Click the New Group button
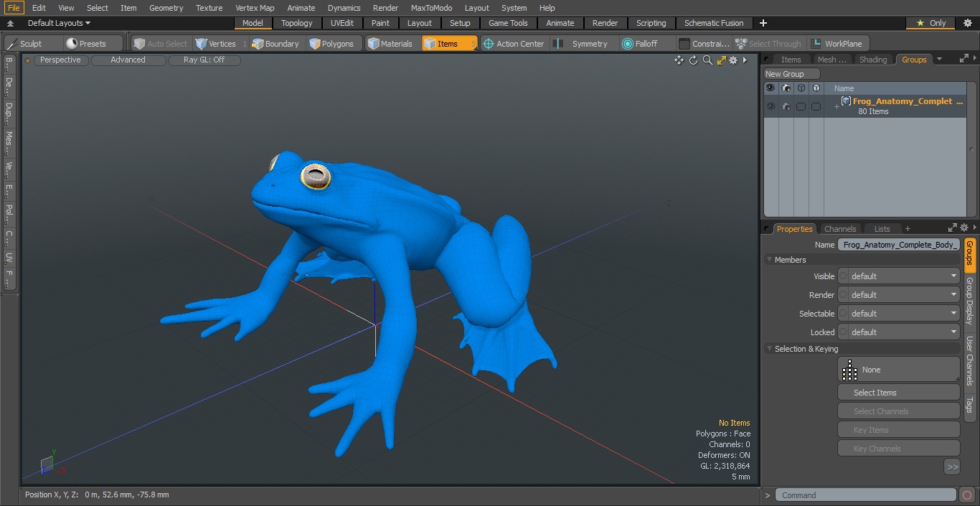The height and width of the screenshot is (506, 980). [792, 74]
